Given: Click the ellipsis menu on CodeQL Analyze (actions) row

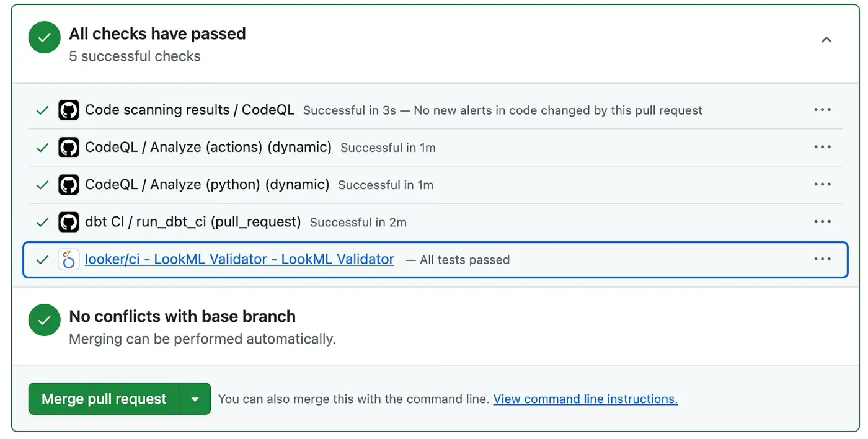Looking at the screenshot, I should [x=822, y=147].
